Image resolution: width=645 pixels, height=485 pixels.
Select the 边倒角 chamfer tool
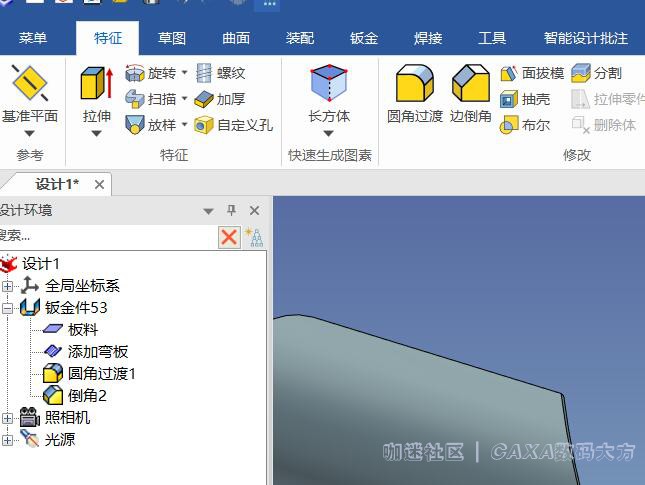point(471,93)
